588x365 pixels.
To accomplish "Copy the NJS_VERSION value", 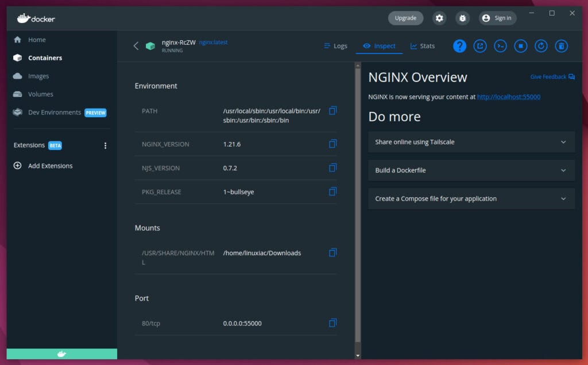I will click(332, 168).
